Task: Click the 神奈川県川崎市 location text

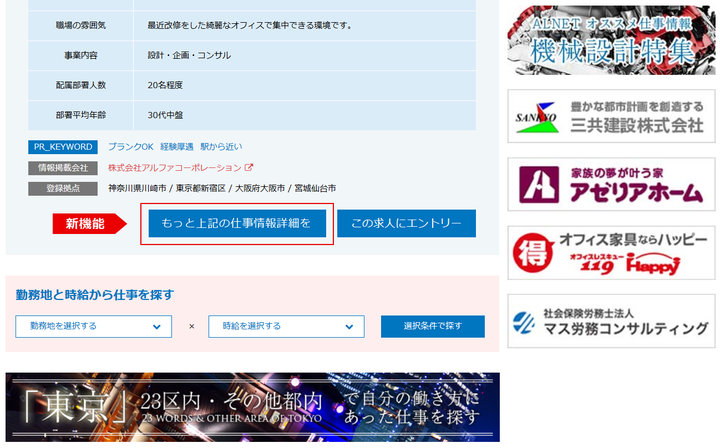Action: pyautogui.click(x=137, y=188)
